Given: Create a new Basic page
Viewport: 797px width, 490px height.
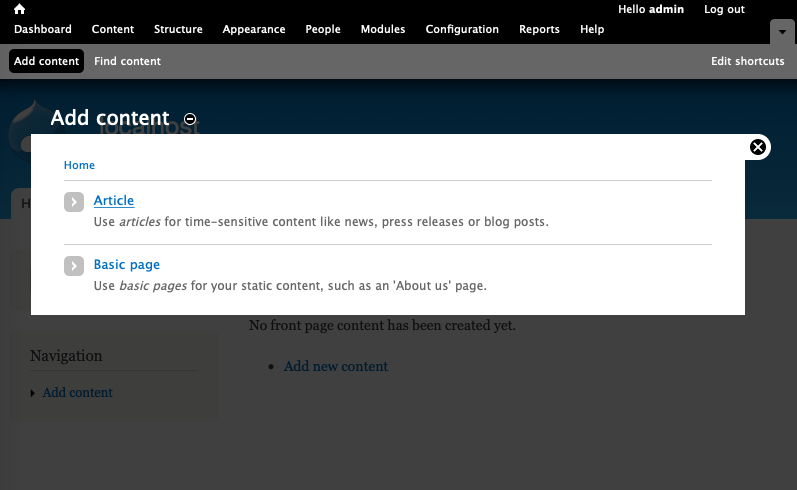Looking at the screenshot, I should [x=127, y=265].
